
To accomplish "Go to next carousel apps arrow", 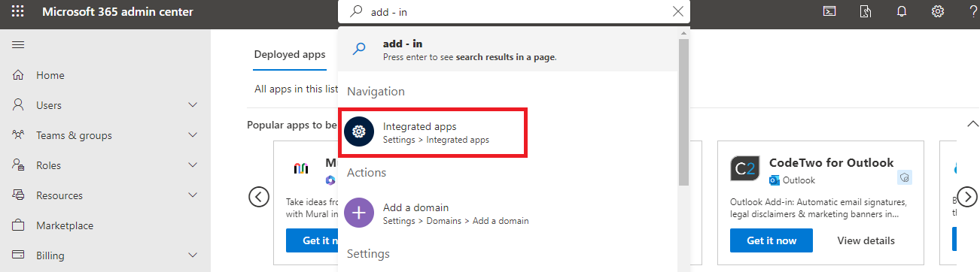I will 966,197.
